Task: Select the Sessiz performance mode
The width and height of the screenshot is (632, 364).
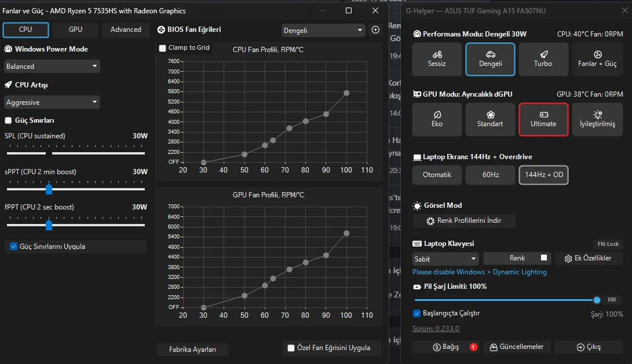Action: pos(437,59)
